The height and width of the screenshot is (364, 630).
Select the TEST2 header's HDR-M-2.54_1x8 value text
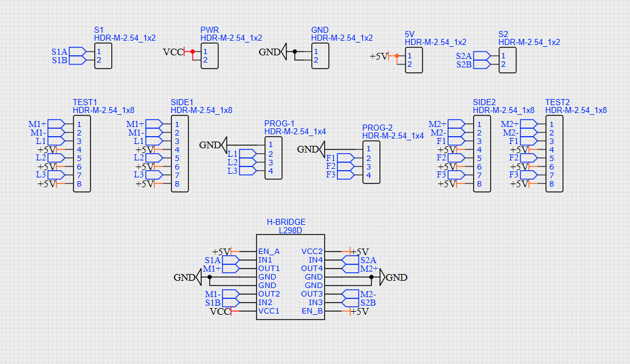coord(576,111)
